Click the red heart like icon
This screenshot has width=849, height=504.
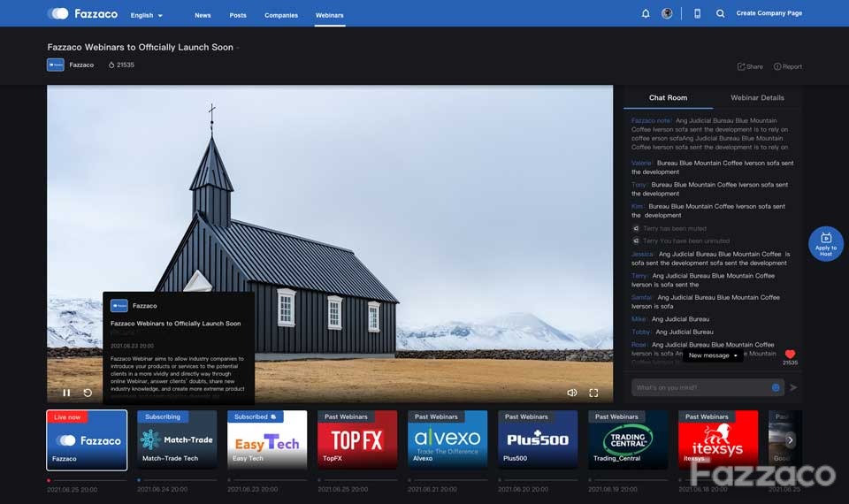790,354
